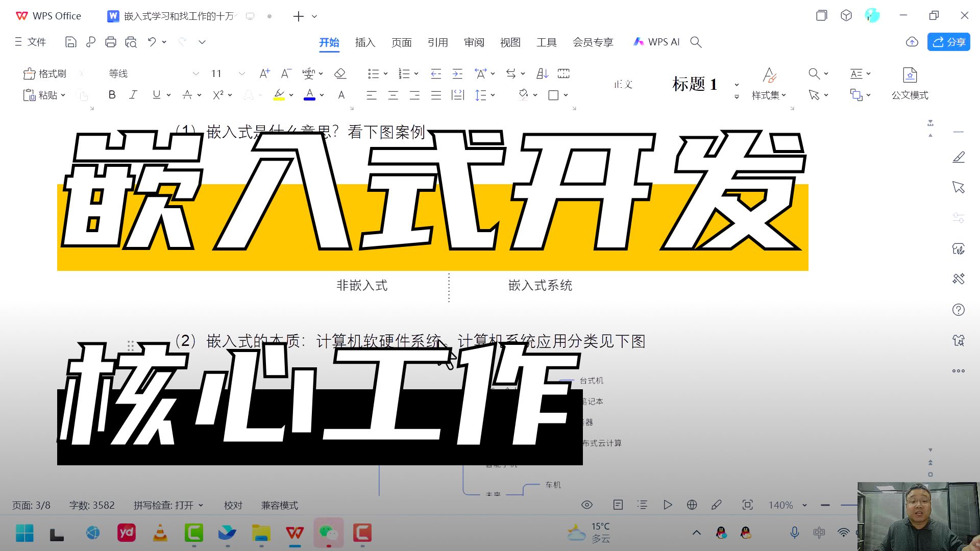This screenshot has width=980, height=551.
Task: Open the 文件 file menu
Action: (31, 42)
